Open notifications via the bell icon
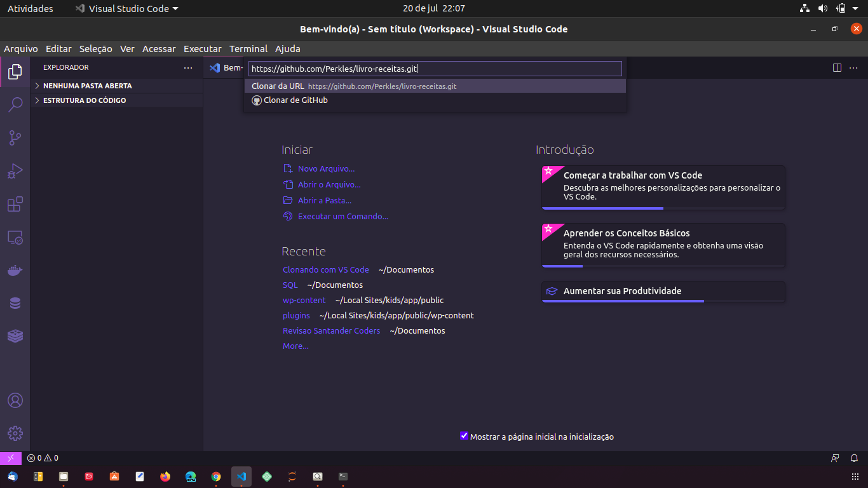The image size is (868, 488). pyautogui.click(x=853, y=457)
